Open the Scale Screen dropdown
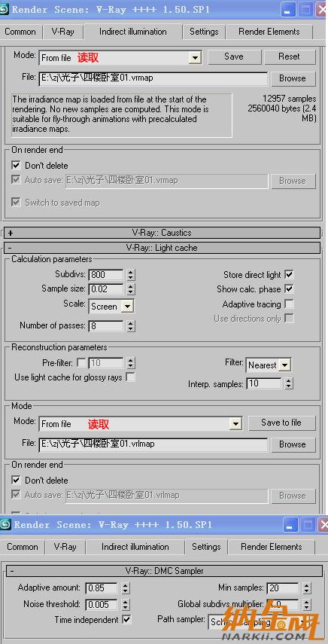The height and width of the screenshot is (644, 328). point(111,307)
